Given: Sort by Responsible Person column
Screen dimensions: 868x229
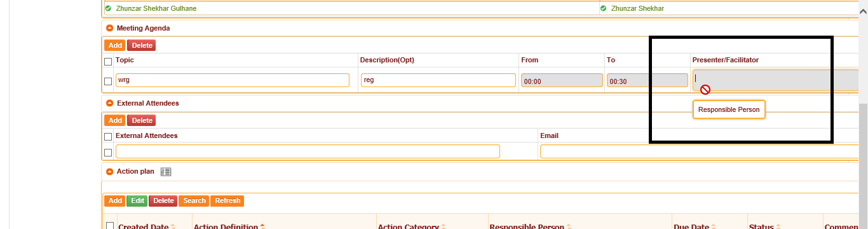Looking at the screenshot, I should [569, 227].
